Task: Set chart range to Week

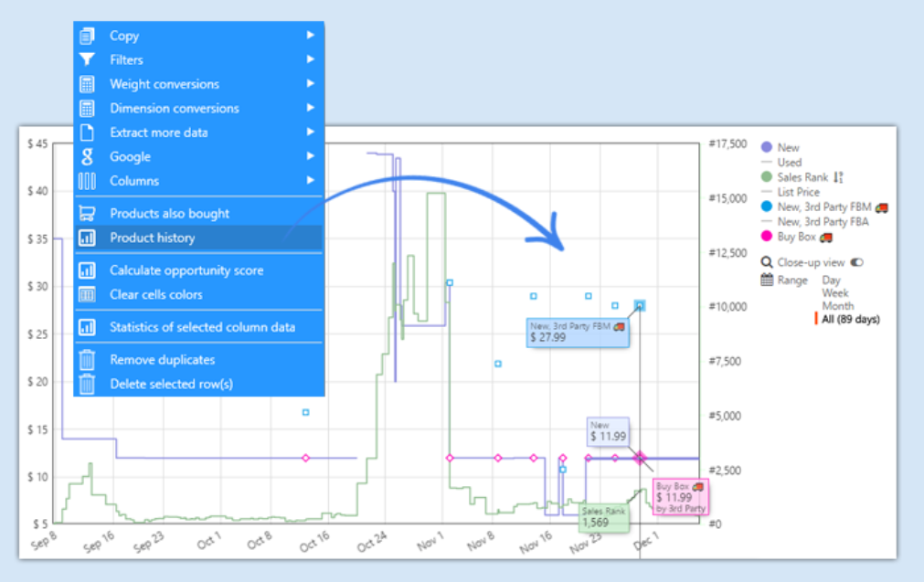Action: point(835,292)
